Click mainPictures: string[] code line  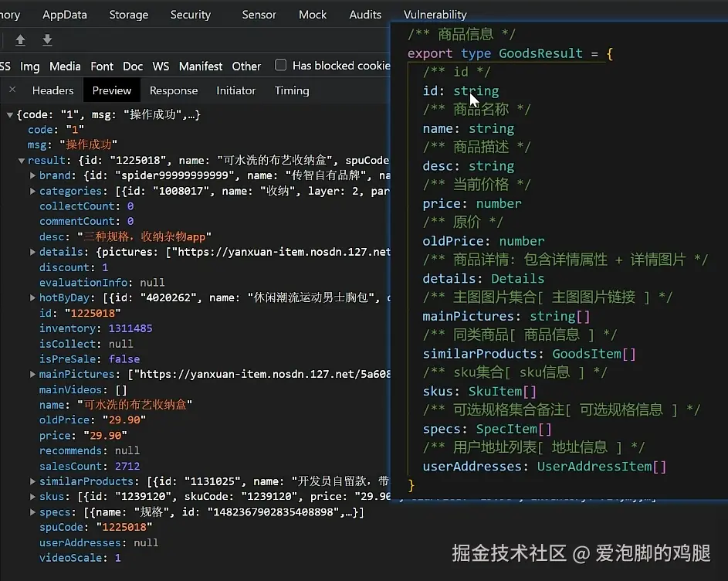[x=506, y=317]
